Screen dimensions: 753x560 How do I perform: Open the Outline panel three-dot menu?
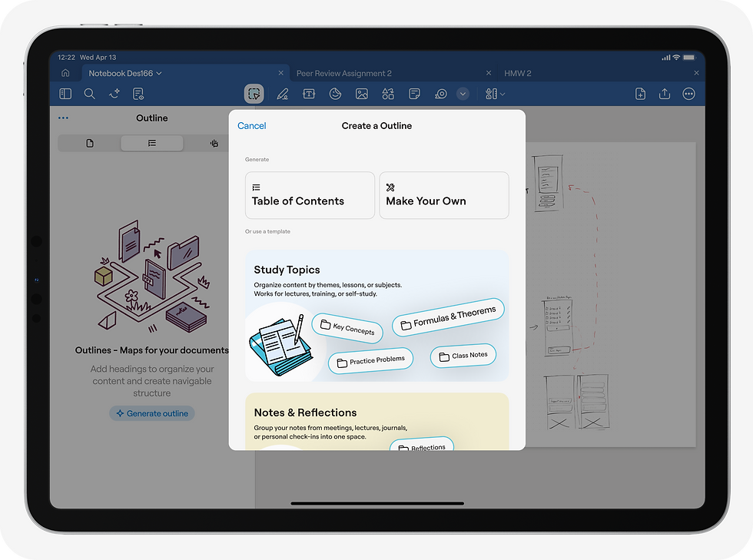pos(63,118)
